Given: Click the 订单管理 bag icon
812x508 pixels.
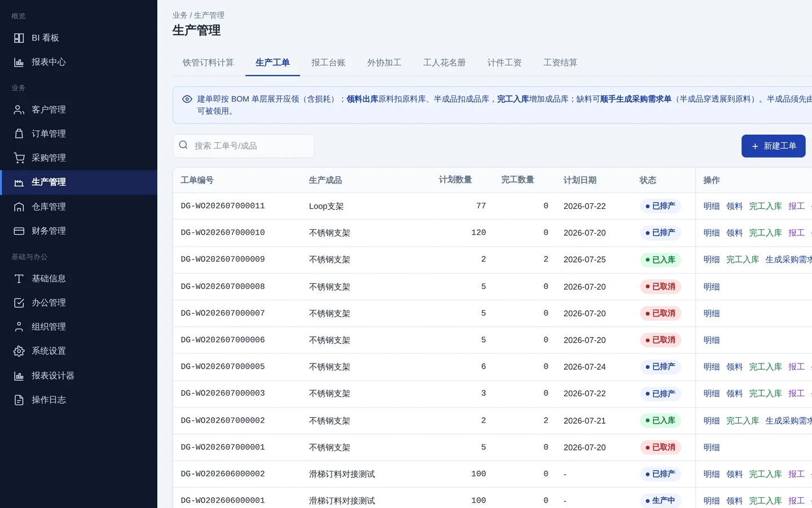Looking at the screenshot, I should coord(19,134).
